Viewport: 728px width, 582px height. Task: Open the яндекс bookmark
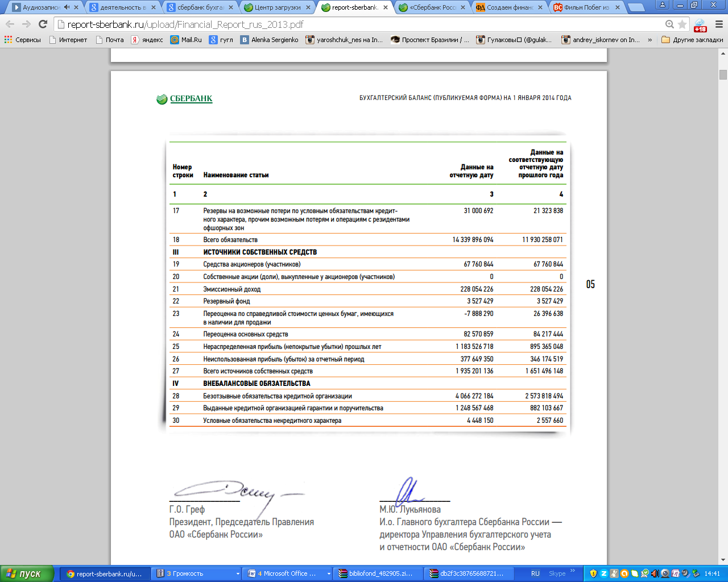pos(147,40)
